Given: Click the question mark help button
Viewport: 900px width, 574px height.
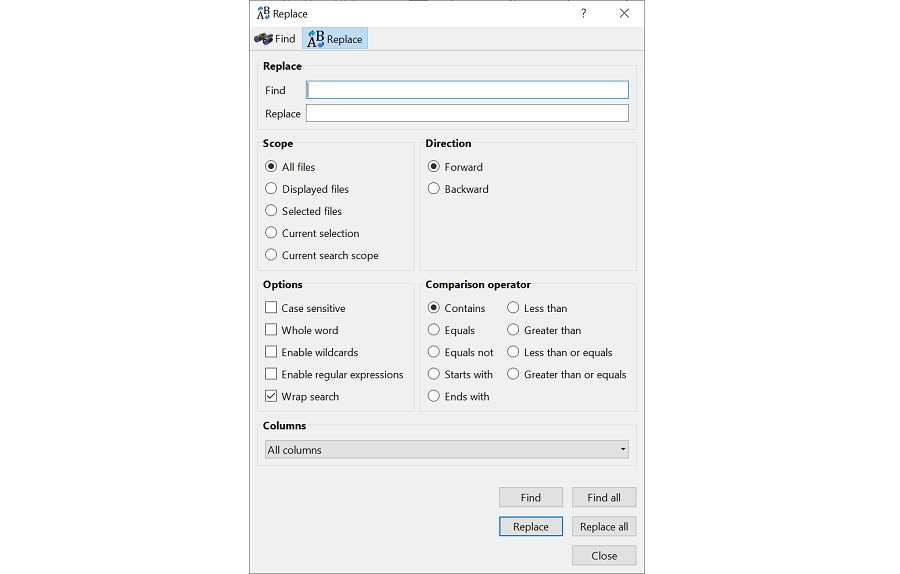Looking at the screenshot, I should pos(584,13).
